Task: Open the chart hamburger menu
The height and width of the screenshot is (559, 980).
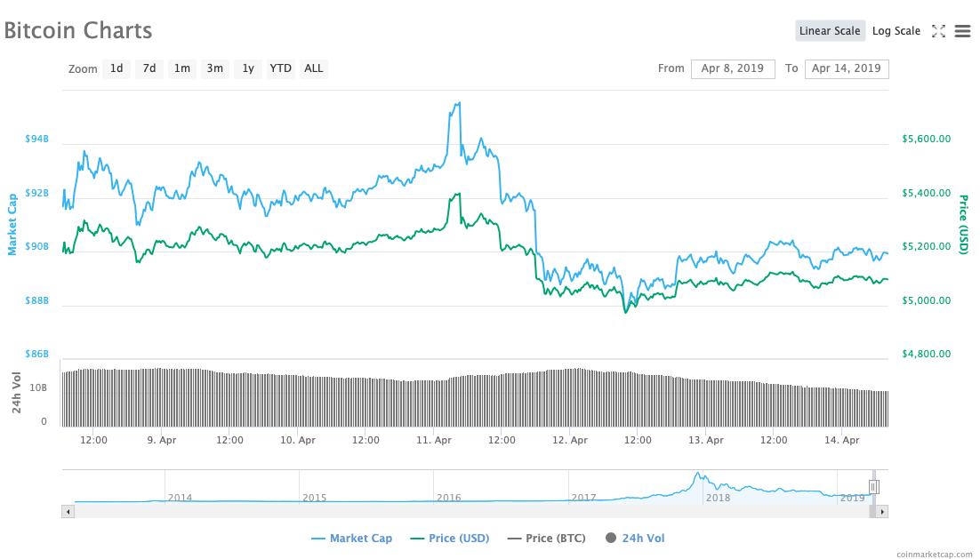Action: 962,31
